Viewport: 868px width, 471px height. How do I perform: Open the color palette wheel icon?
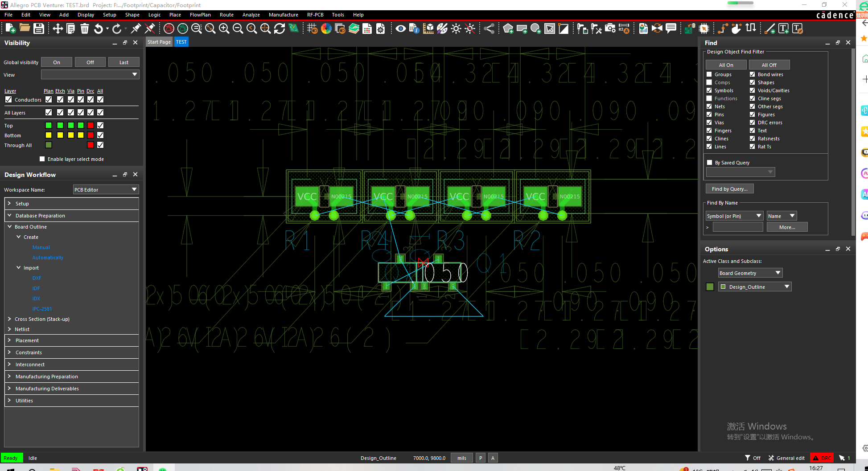click(326, 29)
